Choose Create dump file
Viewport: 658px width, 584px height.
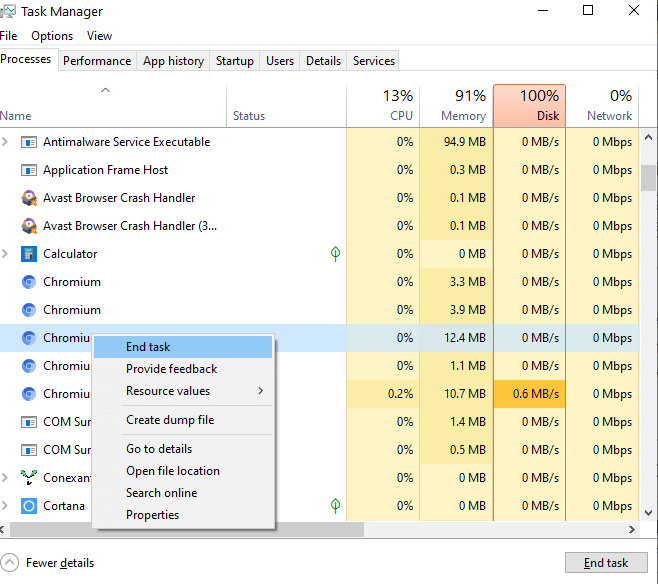click(183, 420)
